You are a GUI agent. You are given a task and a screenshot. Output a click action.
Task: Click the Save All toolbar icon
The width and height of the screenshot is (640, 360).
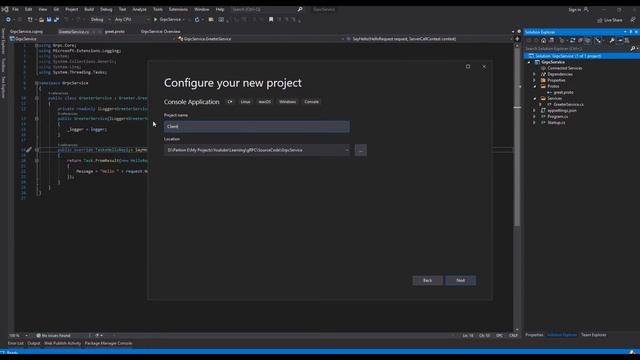click(x=56, y=20)
